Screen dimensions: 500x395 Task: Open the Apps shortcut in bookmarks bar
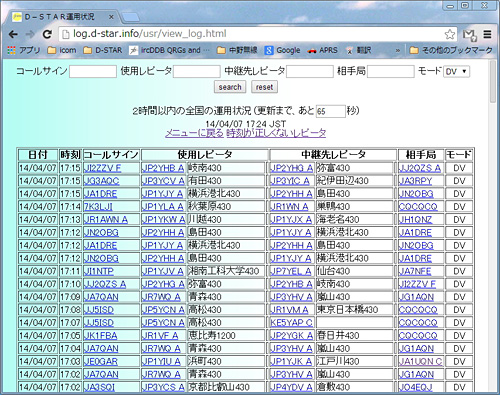[x=24, y=50]
